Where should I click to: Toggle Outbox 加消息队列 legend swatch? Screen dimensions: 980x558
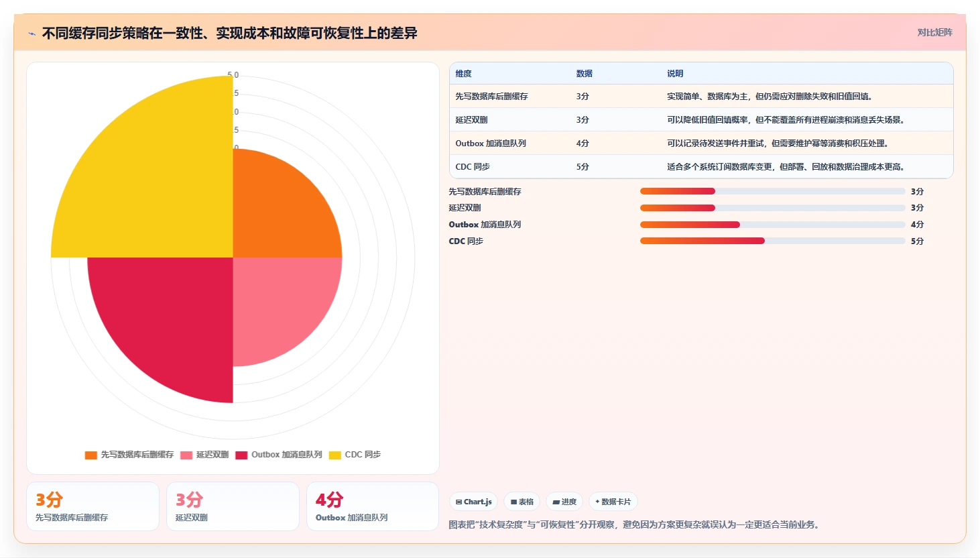point(241,455)
